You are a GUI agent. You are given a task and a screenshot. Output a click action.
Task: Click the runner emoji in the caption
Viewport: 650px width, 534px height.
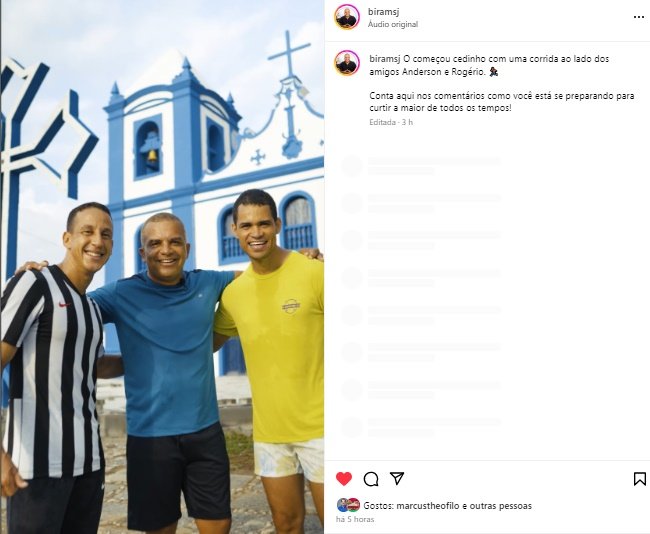click(493, 72)
